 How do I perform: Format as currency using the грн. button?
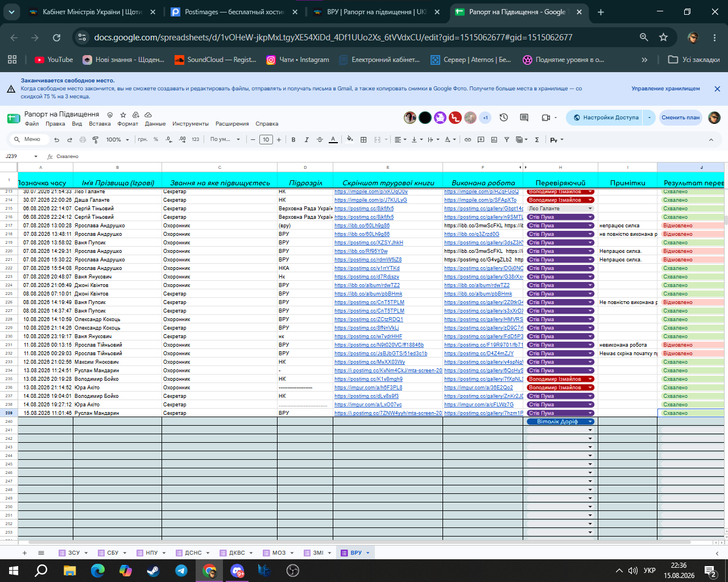pyautogui.click(x=143, y=139)
